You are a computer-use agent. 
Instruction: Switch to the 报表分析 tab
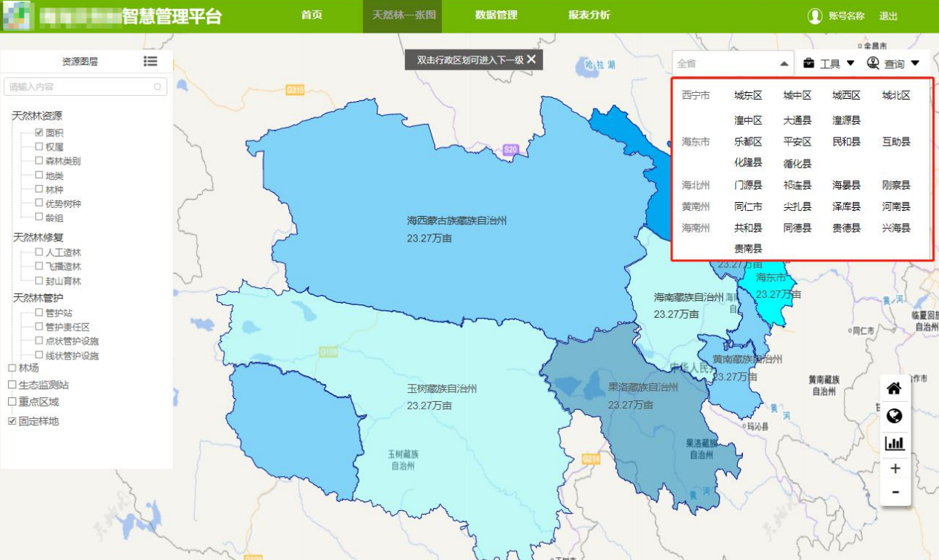tap(589, 16)
